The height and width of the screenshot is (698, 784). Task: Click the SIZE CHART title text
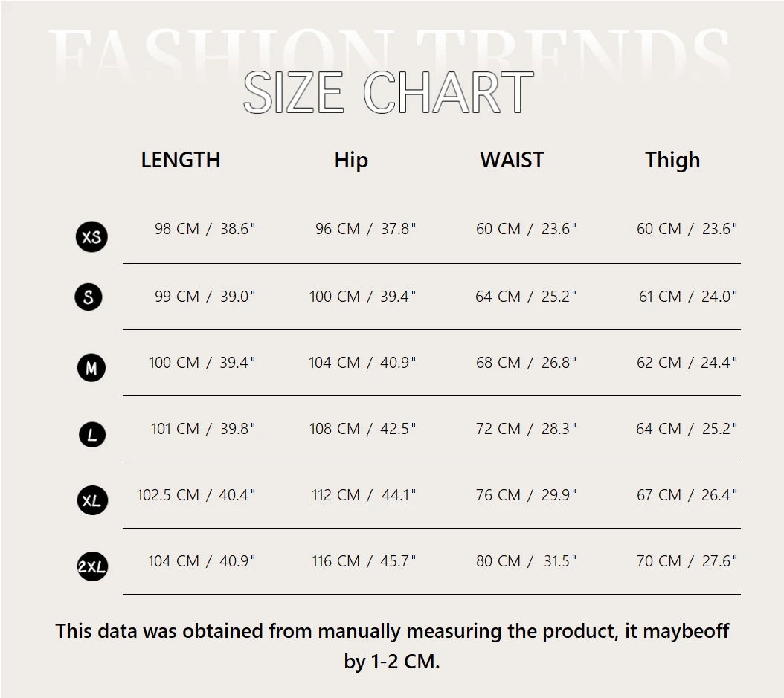(x=388, y=93)
